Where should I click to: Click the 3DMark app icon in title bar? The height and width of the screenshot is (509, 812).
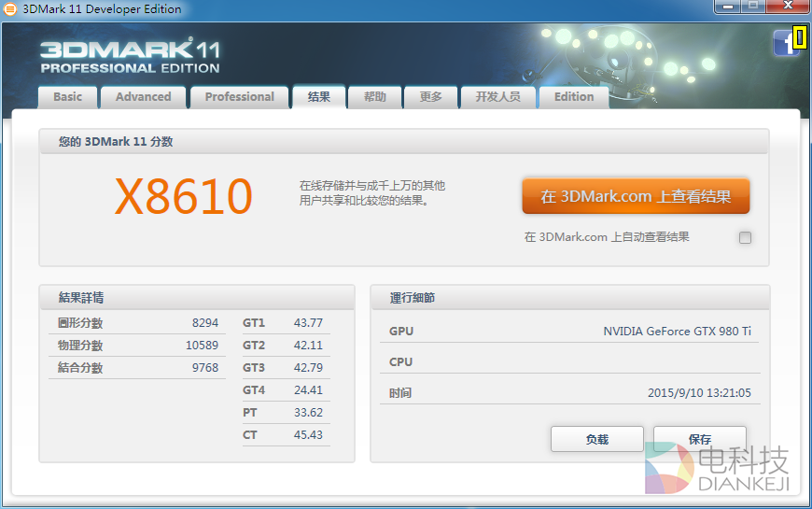point(9,9)
